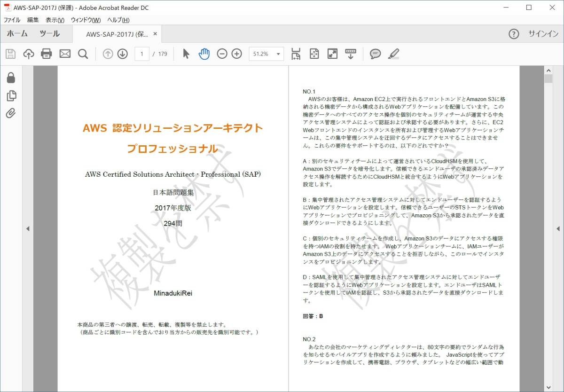
Task: Click the 日本語問題集 cover text
Action: tap(173, 192)
